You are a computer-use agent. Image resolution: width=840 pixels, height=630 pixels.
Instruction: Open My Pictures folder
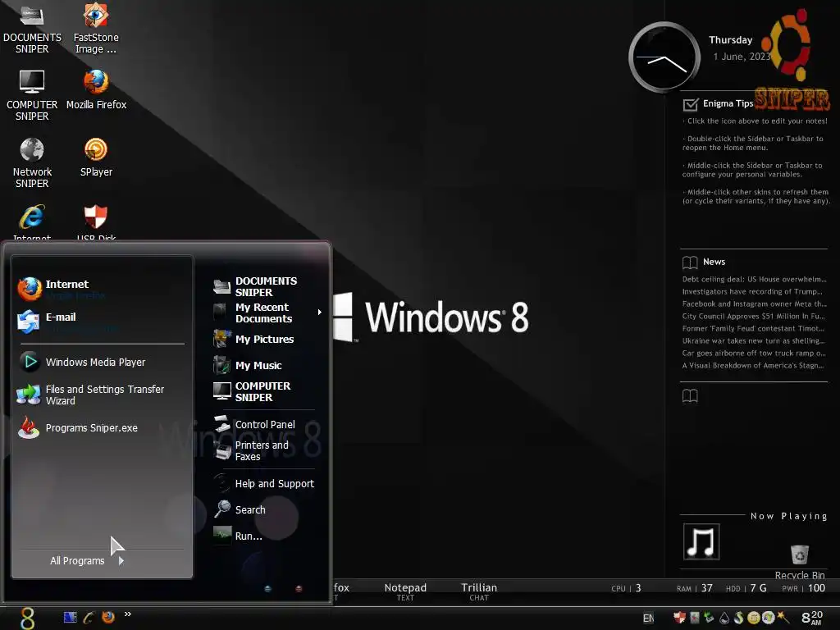pyautogui.click(x=253, y=339)
